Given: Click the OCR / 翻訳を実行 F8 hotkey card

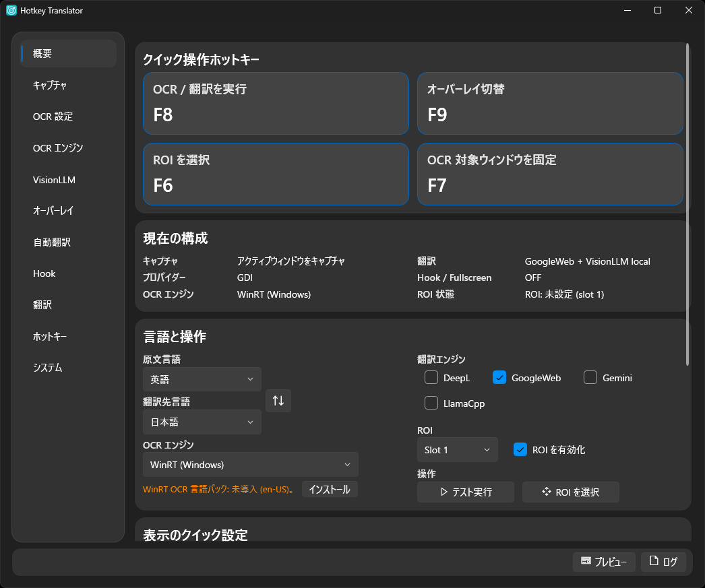Looking at the screenshot, I should pos(276,103).
